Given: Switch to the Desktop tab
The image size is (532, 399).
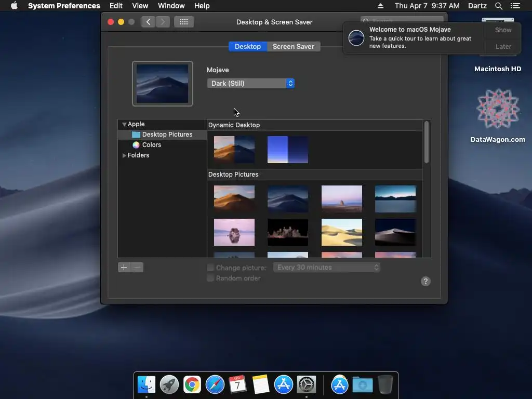Looking at the screenshot, I should (x=248, y=46).
